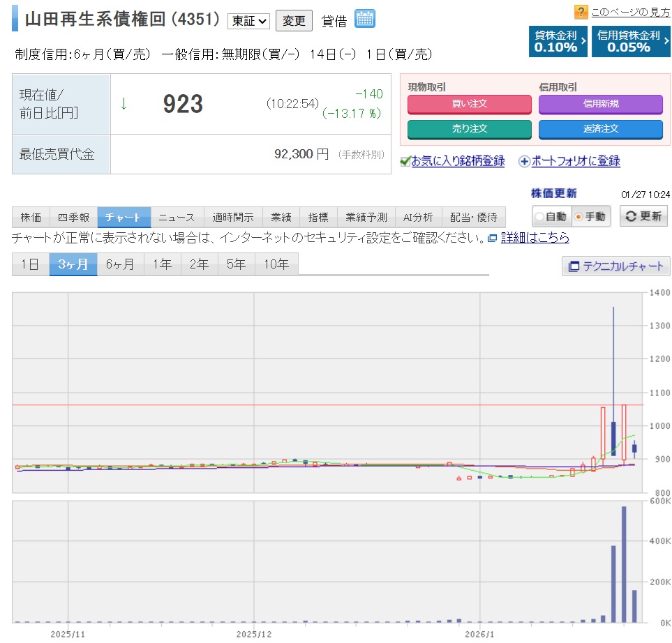Select the 手動 price update radio button

[578, 217]
